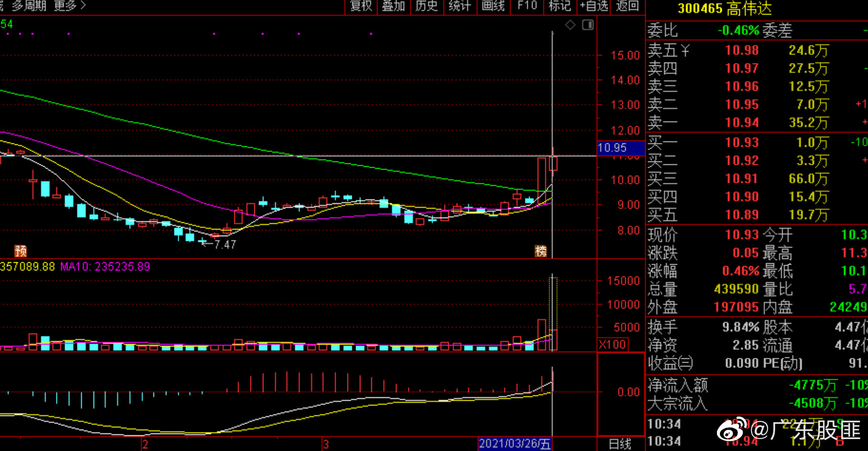Select the 画线 drawing tool
Viewport: 868px width, 451px height.
point(493,6)
